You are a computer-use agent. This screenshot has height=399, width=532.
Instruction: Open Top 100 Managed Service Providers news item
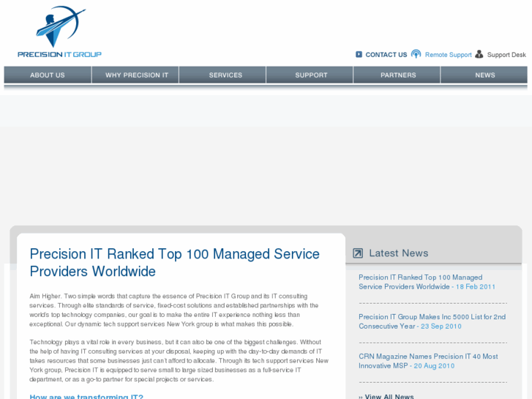point(427,282)
